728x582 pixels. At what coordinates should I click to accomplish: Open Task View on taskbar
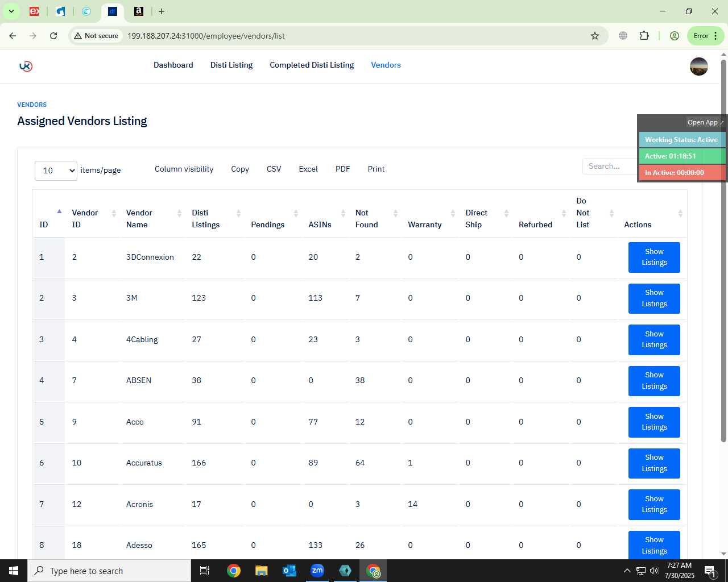coord(205,571)
